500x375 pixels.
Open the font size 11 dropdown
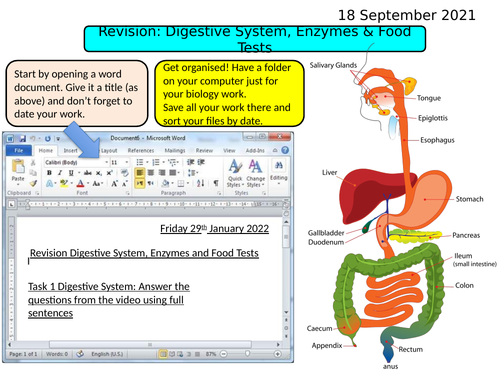(120, 162)
